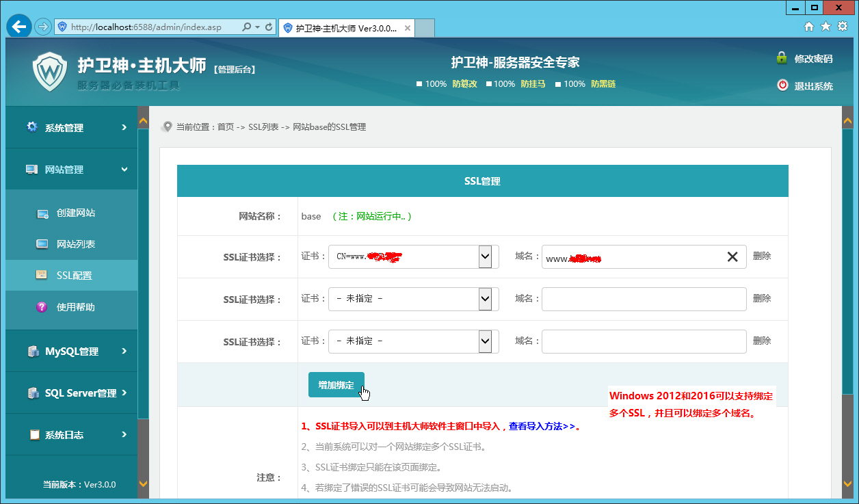Click 删除 beside the first SSL row

[x=761, y=256]
